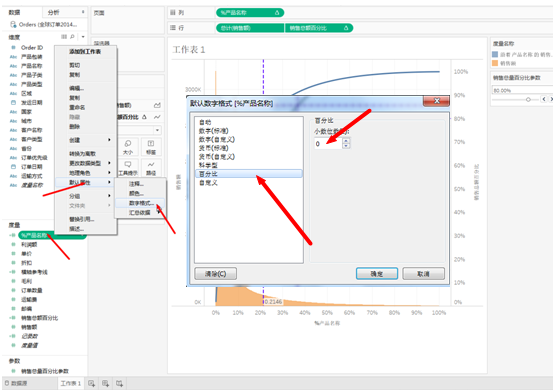Choose 注释... in the submenu

click(x=136, y=184)
